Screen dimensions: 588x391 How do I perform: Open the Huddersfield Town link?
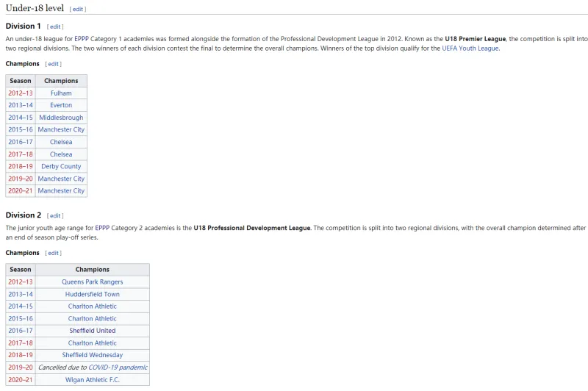click(93, 294)
